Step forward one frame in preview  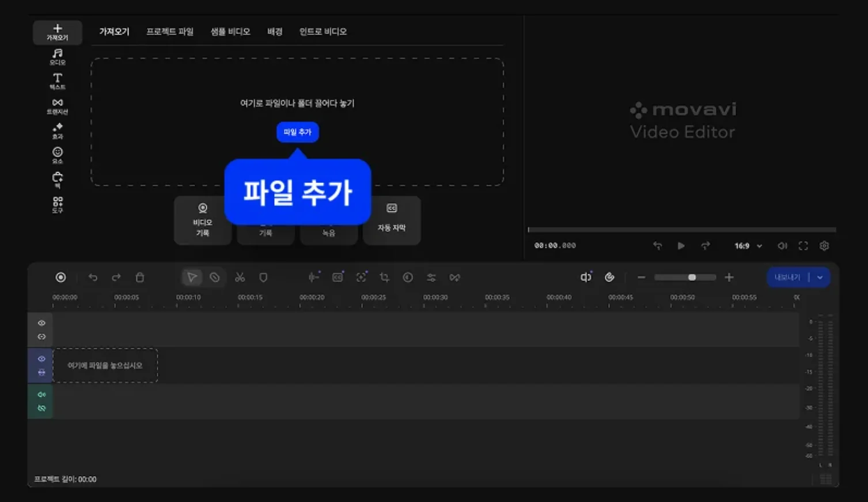tap(706, 246)
